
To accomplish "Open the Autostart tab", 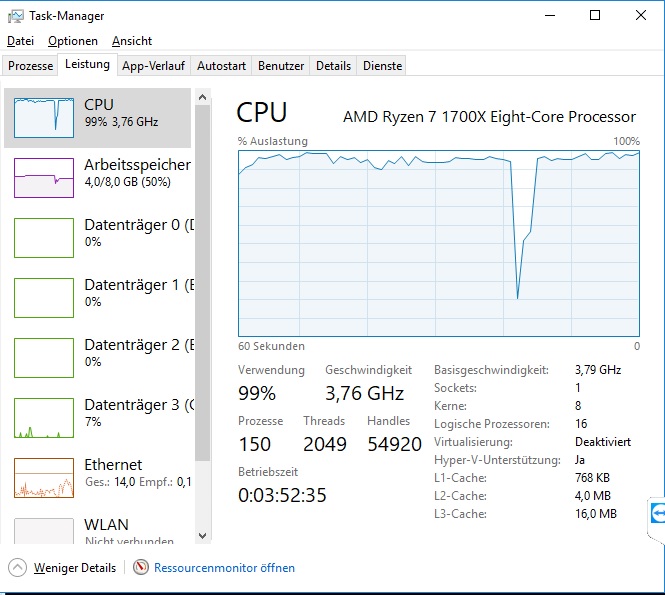I will click(x=221, y=66).
